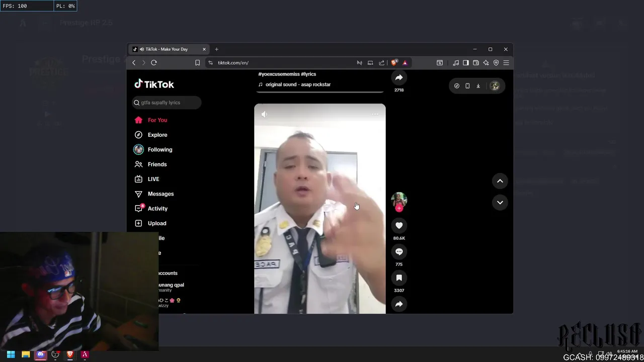The image size is (644, 362).
Task: Open Brave Wallet icon
Action: tap(476, 63)
